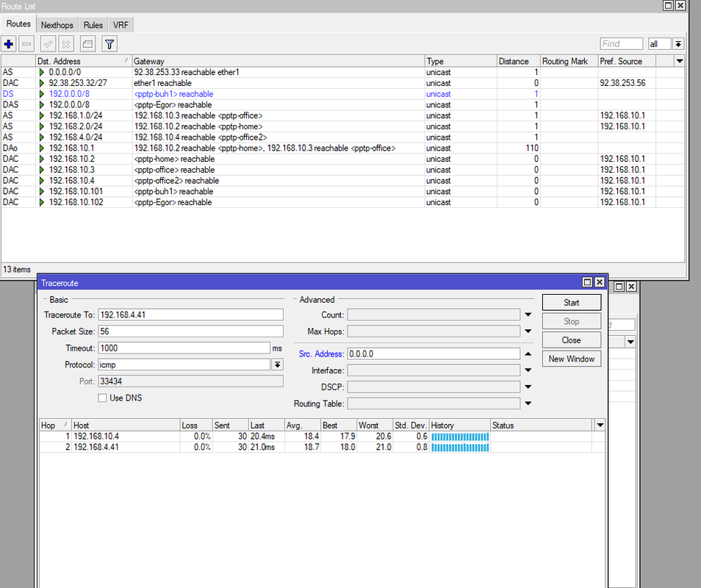Select the 192.0.0.0/8 pptp-Egor route

tap(342, 104)
